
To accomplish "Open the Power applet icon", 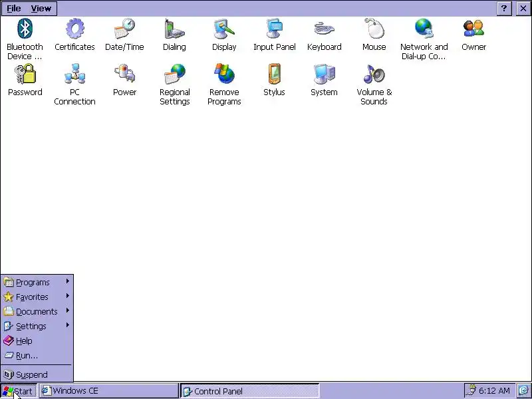I will click(x=124, y=74).
